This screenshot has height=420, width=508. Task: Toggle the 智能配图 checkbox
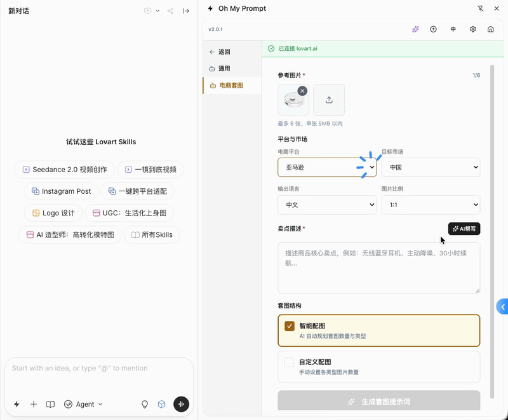290,326
